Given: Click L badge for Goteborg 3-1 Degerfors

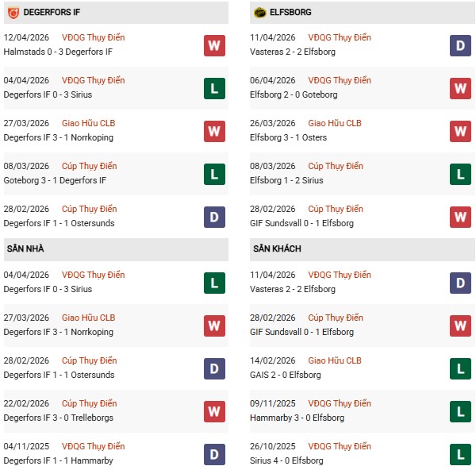Looking at the screenshot, I should pyautogui.click(x=214, y=174).
